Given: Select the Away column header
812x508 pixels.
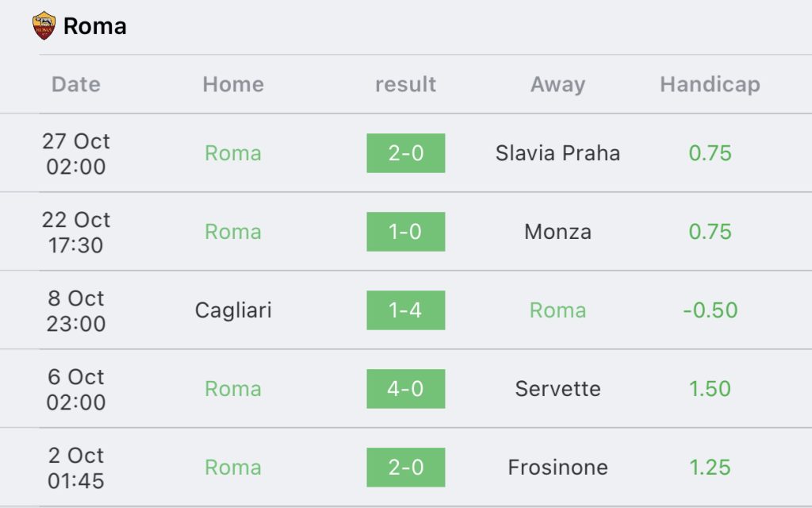Looking at the screenshot, I should [557, 84].
